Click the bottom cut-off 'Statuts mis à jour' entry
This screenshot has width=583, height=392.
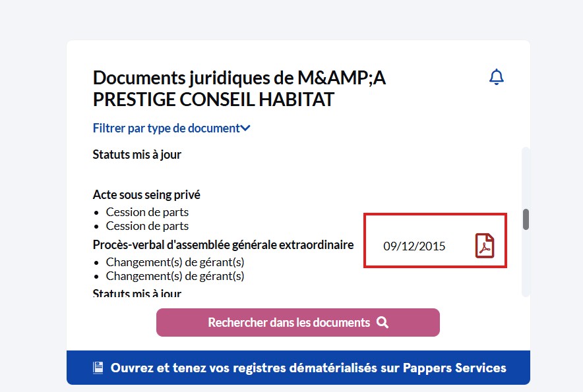click(x=137, y=293)
